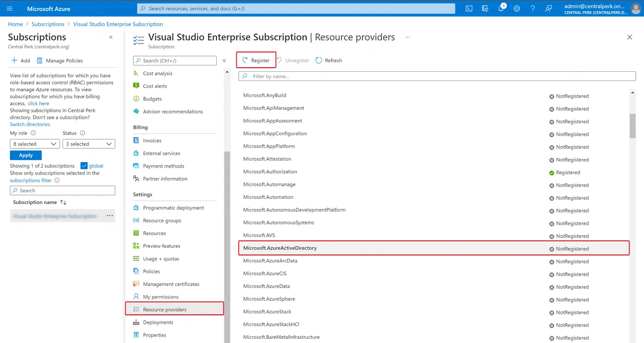Open Budgets menu item
Screen dimensions: 644x343
(x=152, y=99)
